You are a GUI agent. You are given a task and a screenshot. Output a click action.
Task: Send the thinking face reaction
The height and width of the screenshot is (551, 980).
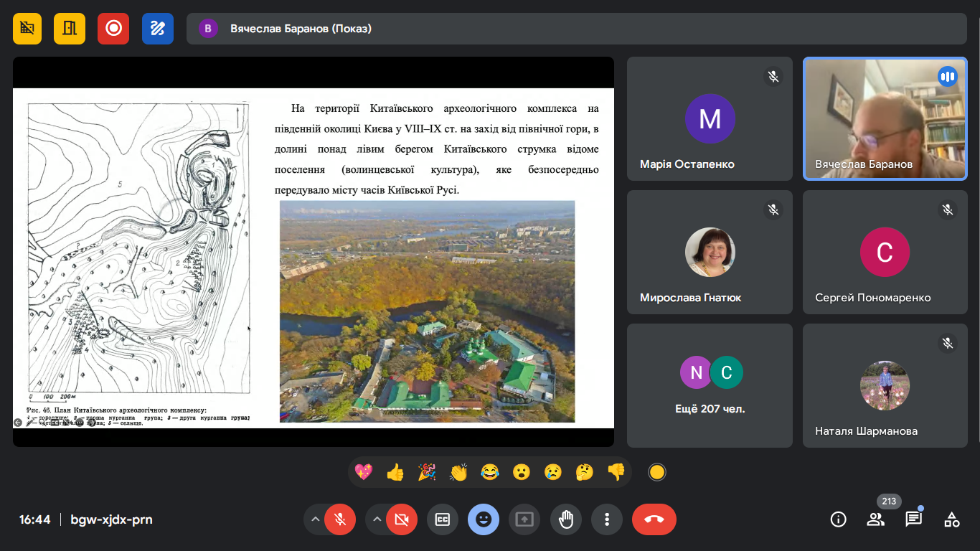click(x=585, y=472)
